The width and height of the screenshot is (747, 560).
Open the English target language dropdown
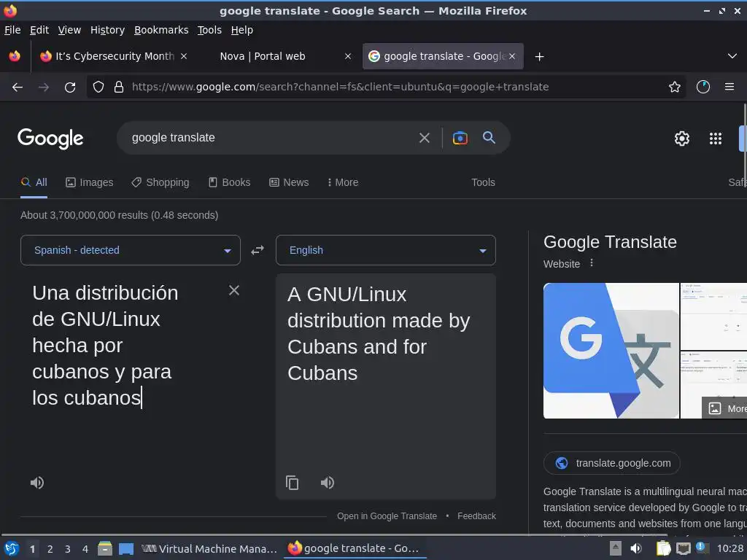pos(386,250)
